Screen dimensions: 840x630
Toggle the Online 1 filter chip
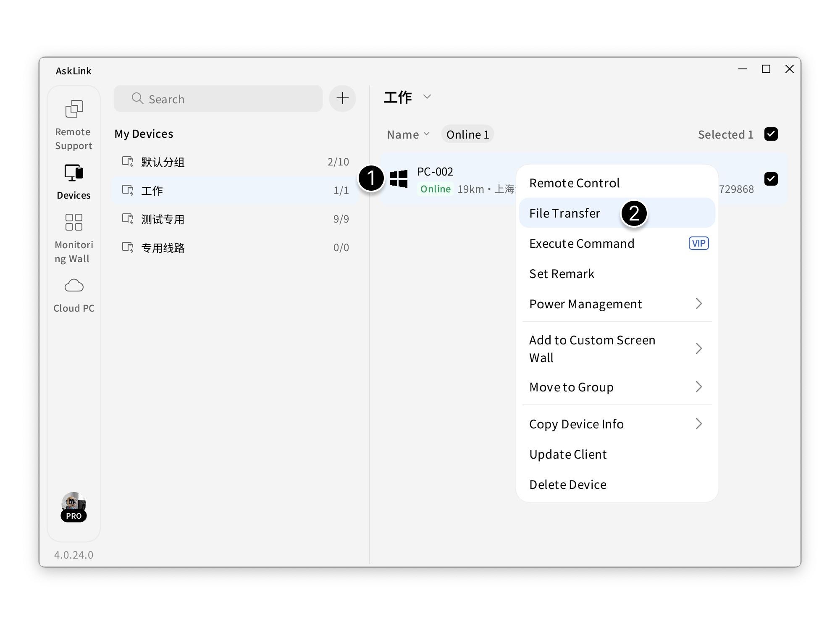coord(467,134)
